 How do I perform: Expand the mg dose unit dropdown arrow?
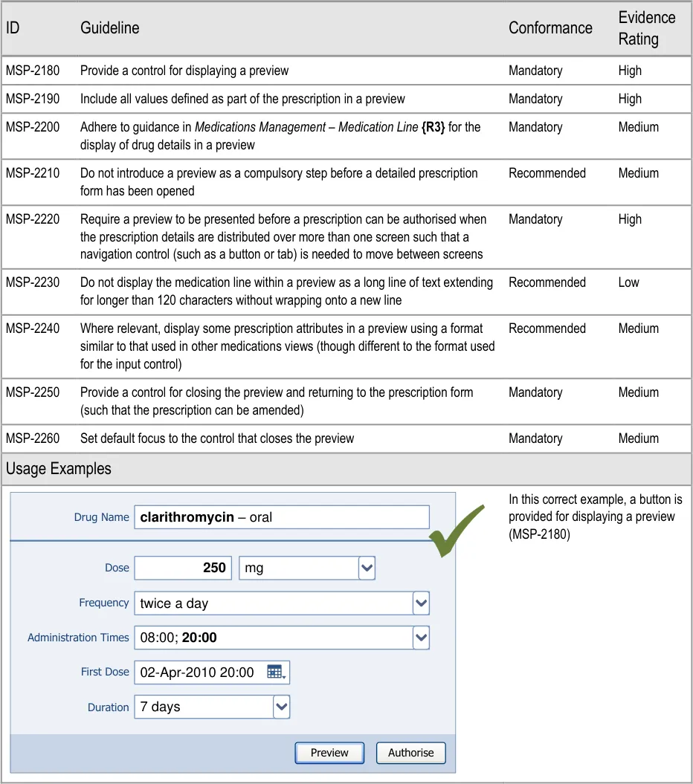click(x=367, y=568)
